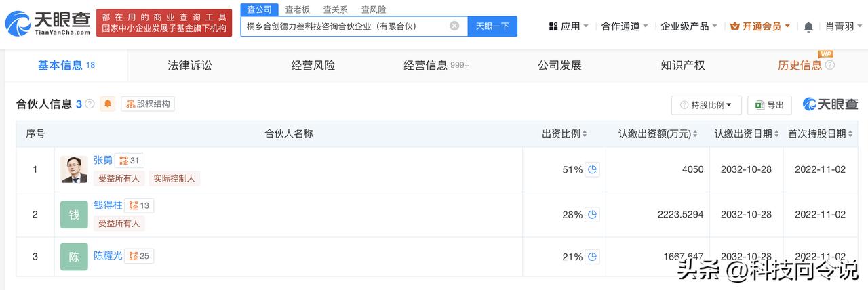Sort by 首次持股日期 column
This screenshot has width=868, height=290.
click(x=821, y=134)
